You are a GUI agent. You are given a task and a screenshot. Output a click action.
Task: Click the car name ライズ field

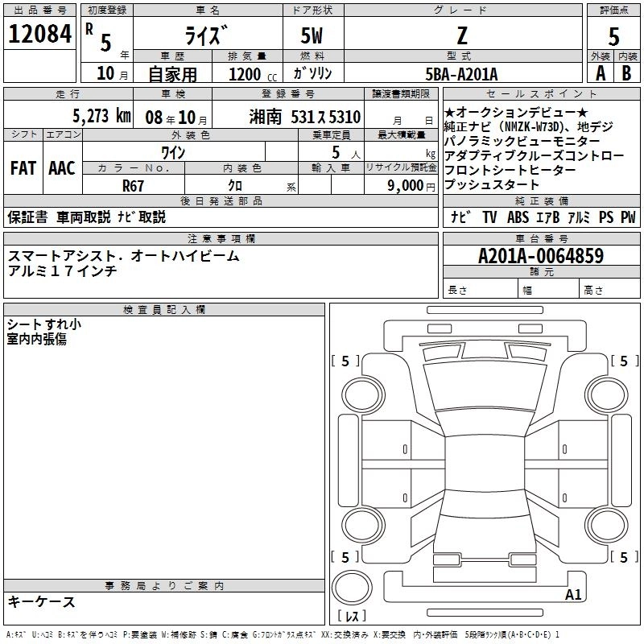tap(208, 36)
